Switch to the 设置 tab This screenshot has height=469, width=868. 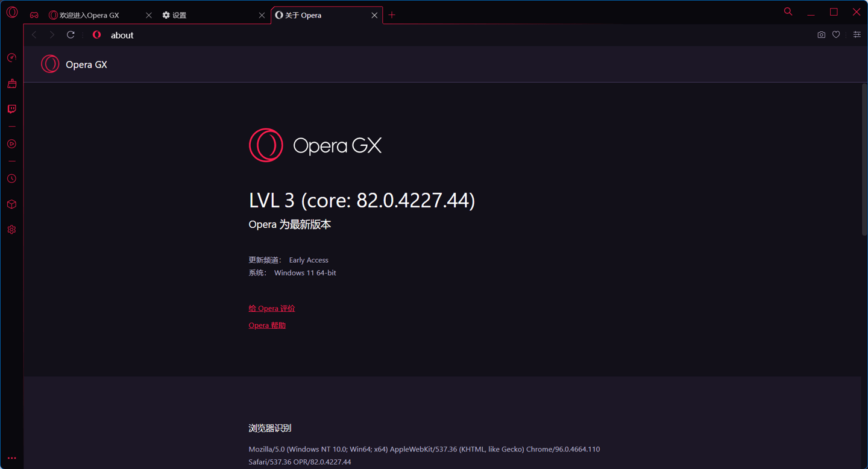click(x=213, y=15)
